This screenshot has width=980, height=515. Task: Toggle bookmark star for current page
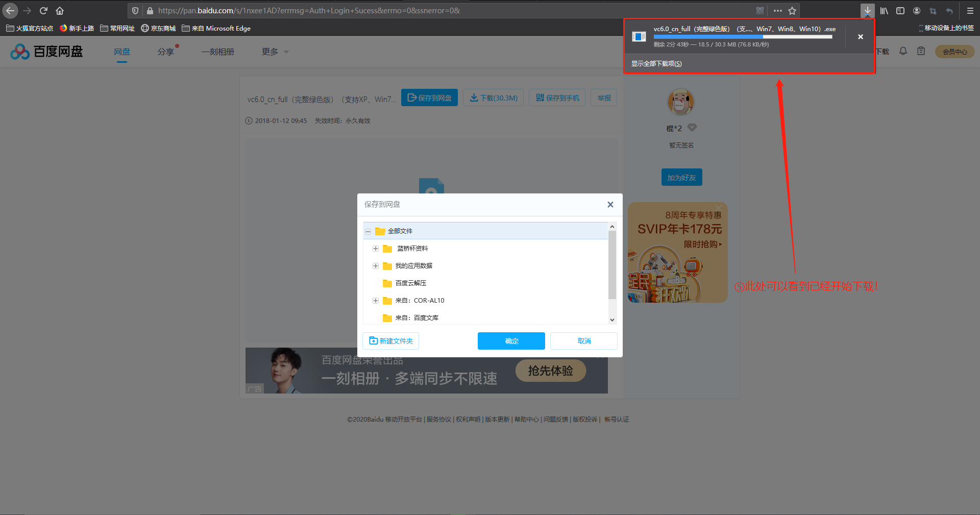tap(792, 10)
